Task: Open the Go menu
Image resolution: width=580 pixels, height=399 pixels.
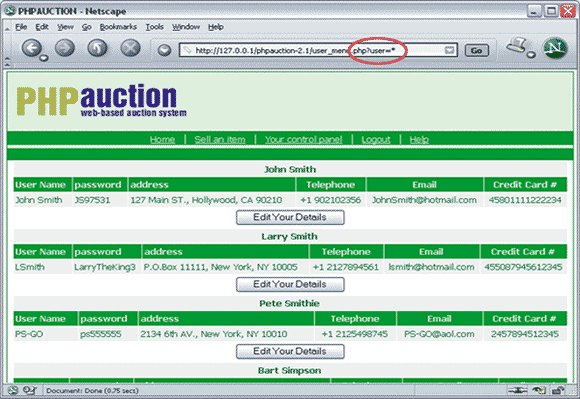Action: tap(87, 27)
